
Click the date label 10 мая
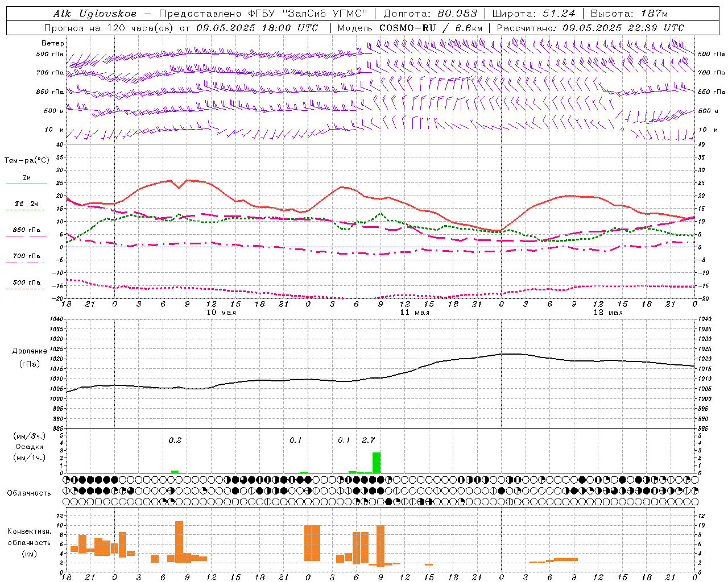pyautogui.click(x=221, y=313)
